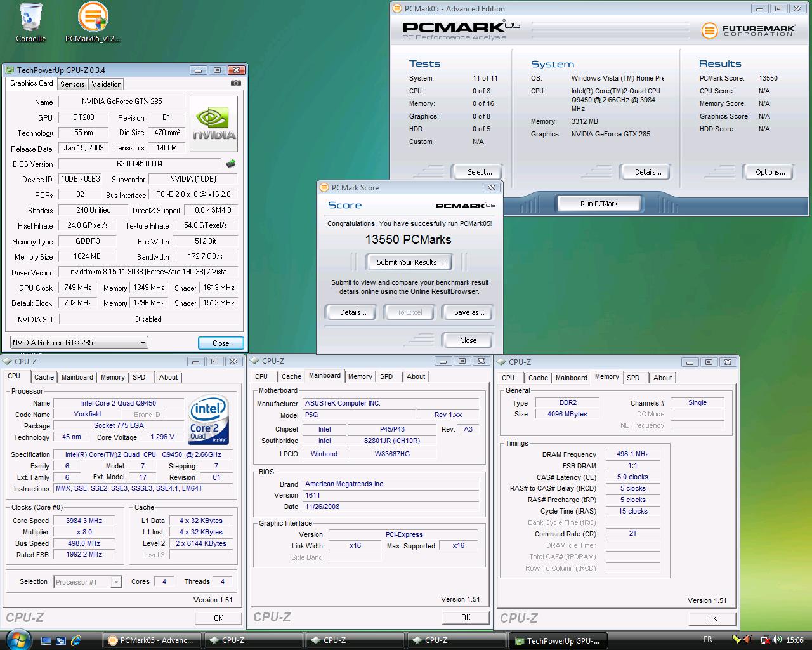
Task: Click 13550 PCMarks score text
Action: click(x=408, y=239)
